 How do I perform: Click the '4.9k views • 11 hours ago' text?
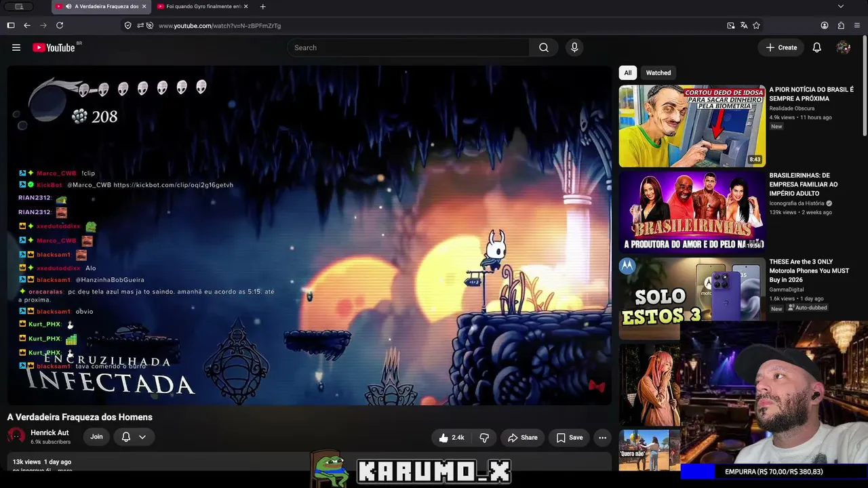coord(800,117)
